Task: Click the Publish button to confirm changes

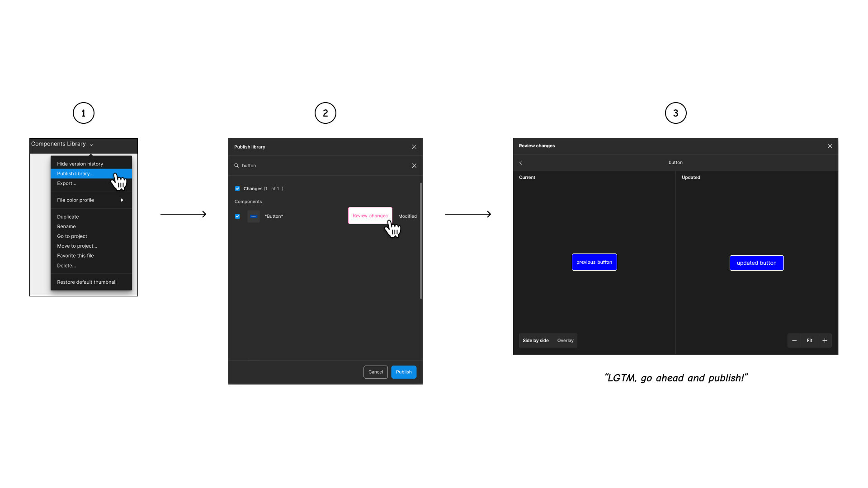Action: (x=404, y=372)
